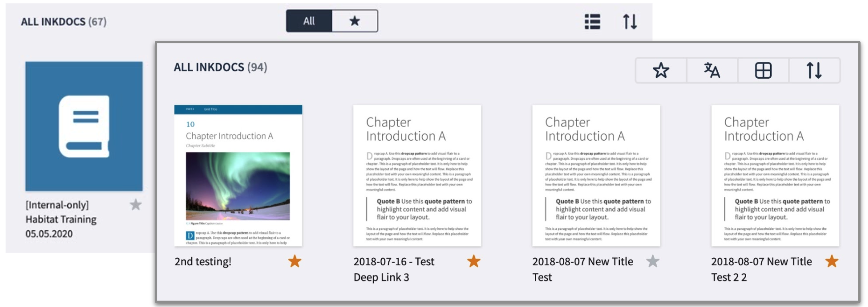Toggle star on 2018-07-16 Test Deep Link 3
Viewport: 868px width, 307px height.
point(474,261)
